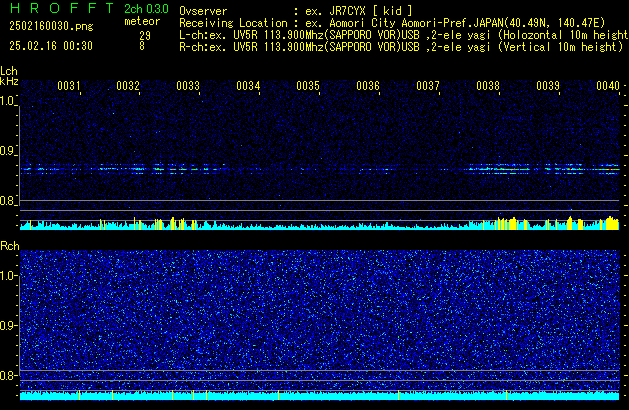Screen dimensions: 629x410
Task: Select the L-ch UV5R antenna description line
Action: [x=404, y=35]
